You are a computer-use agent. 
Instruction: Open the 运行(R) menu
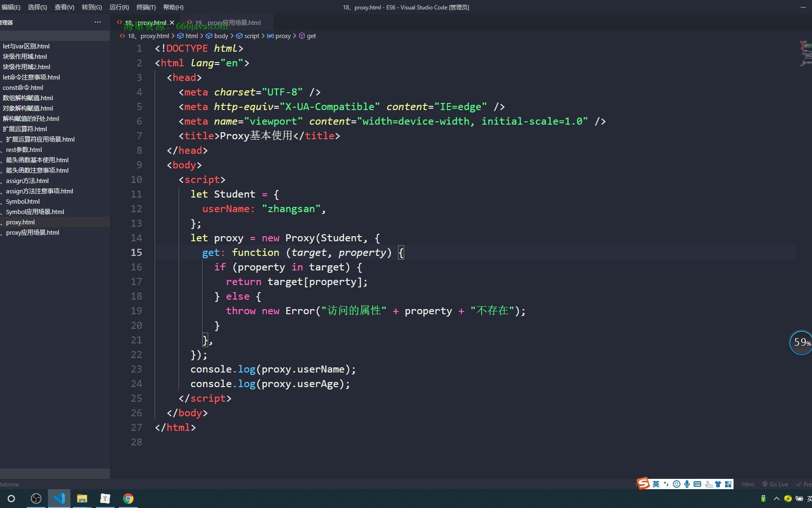tap(119, 7)
